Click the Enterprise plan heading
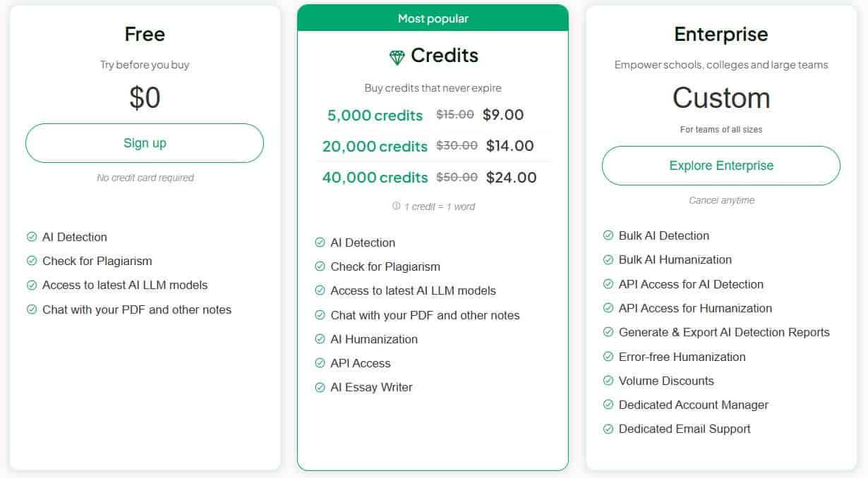This screenshot has height=478, width=868. point(721,34)
